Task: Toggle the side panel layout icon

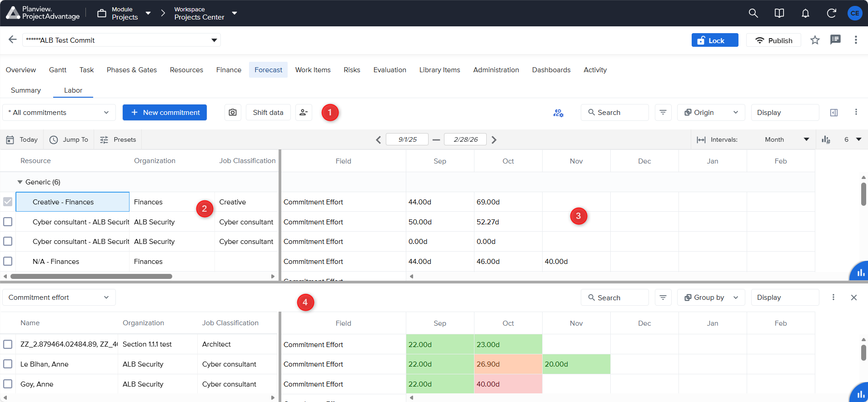Action: (834, 112)
